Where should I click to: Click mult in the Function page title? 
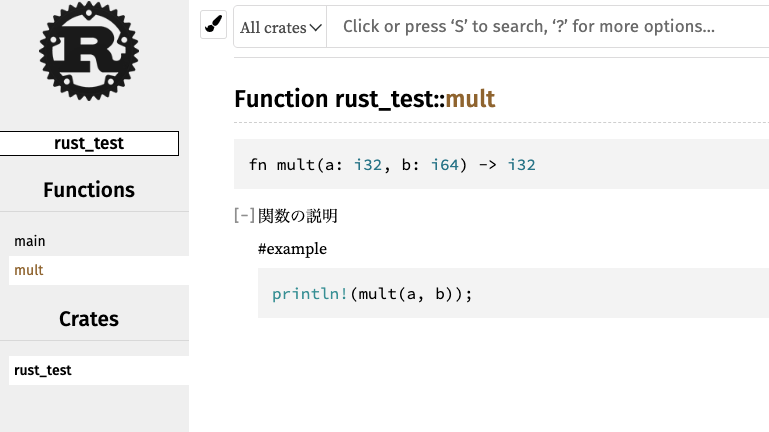click(x=470, y=99)
